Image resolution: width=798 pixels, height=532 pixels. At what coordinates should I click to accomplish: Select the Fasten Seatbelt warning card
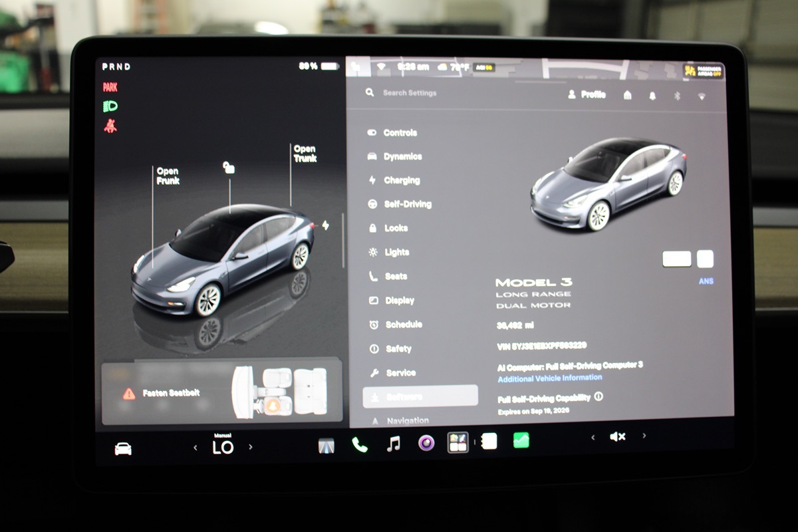(221, 393)
